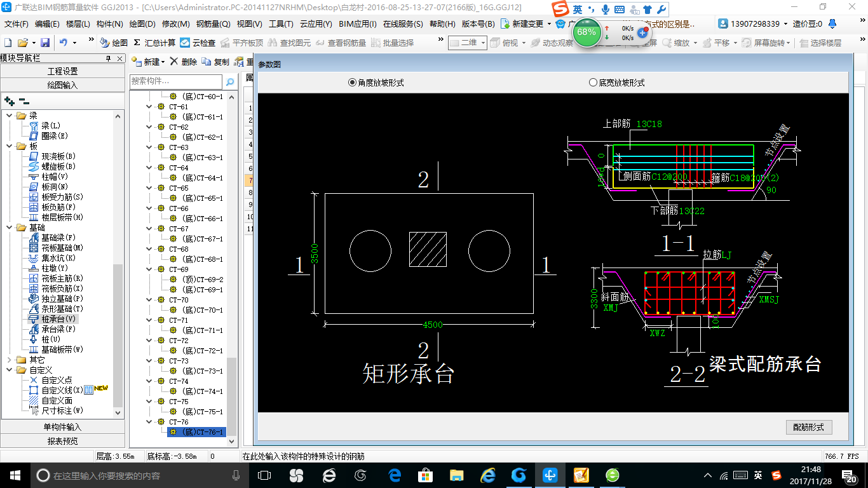The height and width of the screenshot is (488, 868).
Task: Collapse the 基础 folder in navigator
Action: 10,227
